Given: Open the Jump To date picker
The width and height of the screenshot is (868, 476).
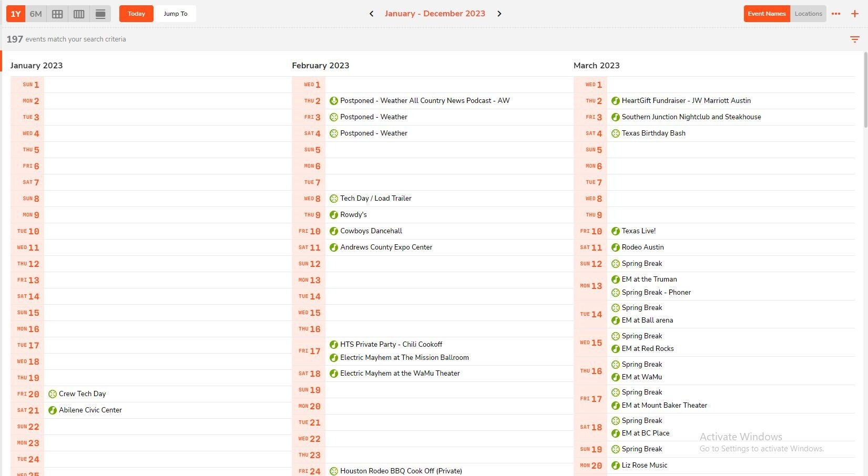Looking at the screenshot, I should click(x=176, y=14).
